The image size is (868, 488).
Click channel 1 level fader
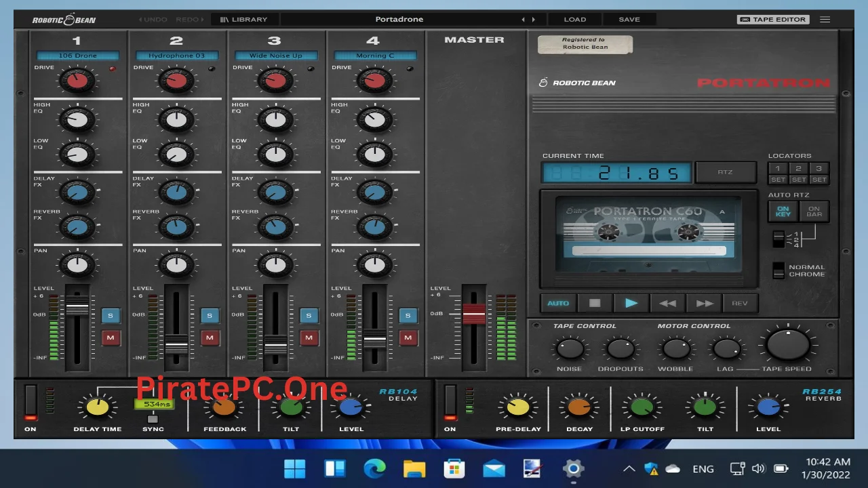(x=77, y=307)
